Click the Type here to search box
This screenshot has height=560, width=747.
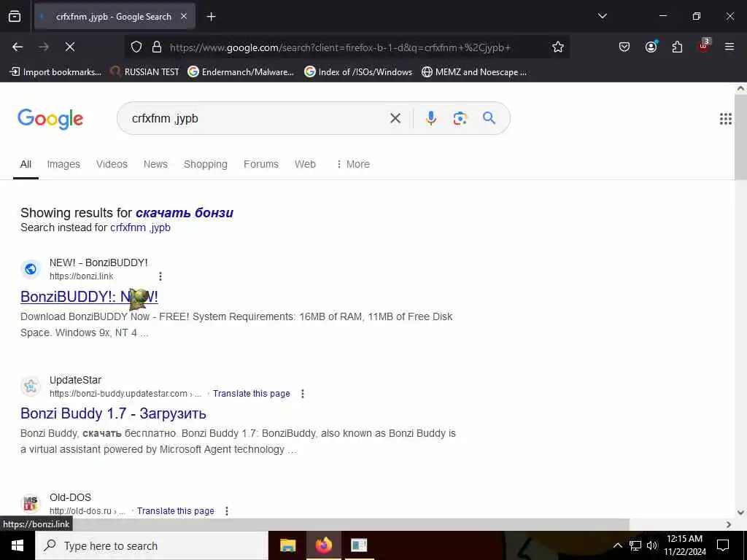152,545
